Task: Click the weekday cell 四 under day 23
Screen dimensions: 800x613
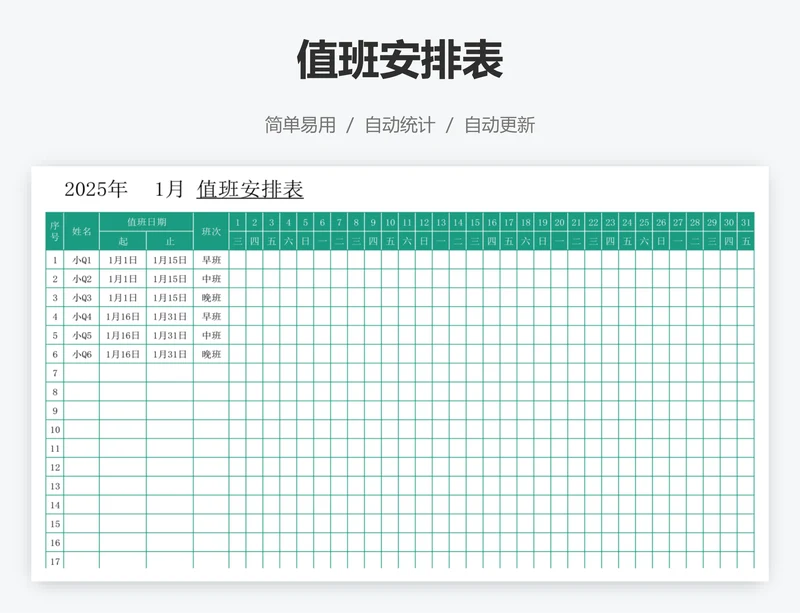Action: coord(610,241)
